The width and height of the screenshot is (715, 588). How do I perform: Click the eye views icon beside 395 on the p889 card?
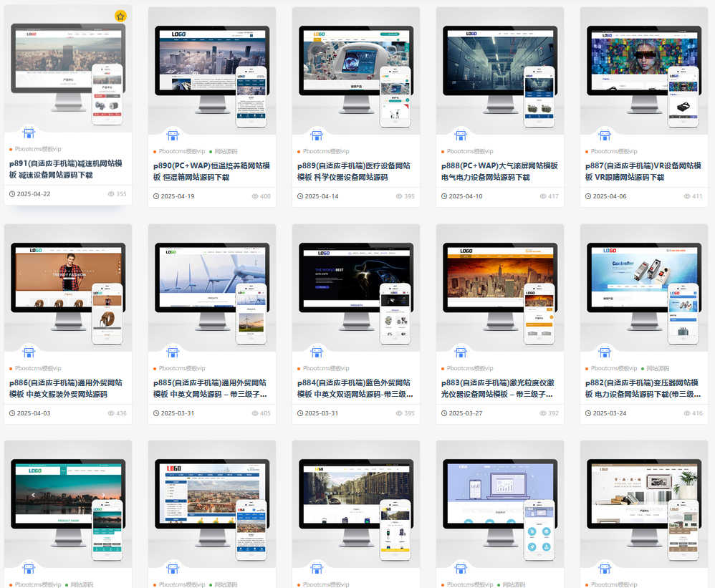pyautogui.click(x=399, y=196)
